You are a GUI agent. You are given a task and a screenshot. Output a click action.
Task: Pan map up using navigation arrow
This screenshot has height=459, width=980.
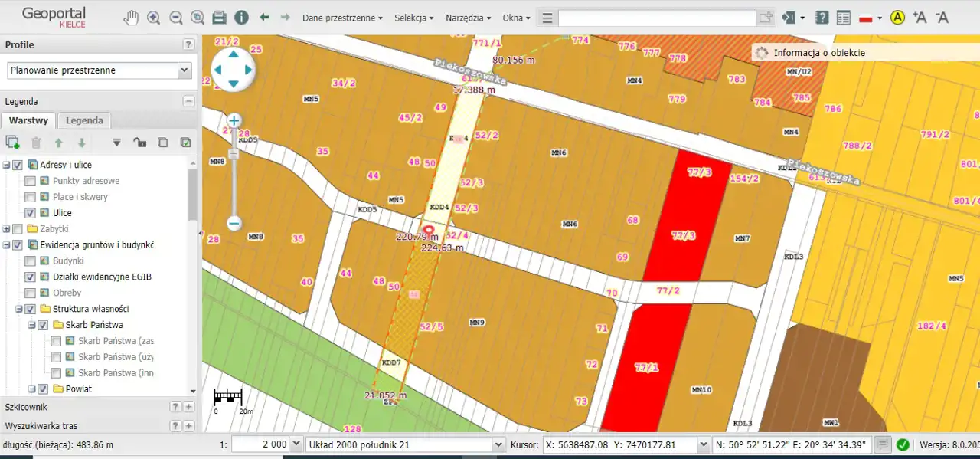(x=233, y=54)
